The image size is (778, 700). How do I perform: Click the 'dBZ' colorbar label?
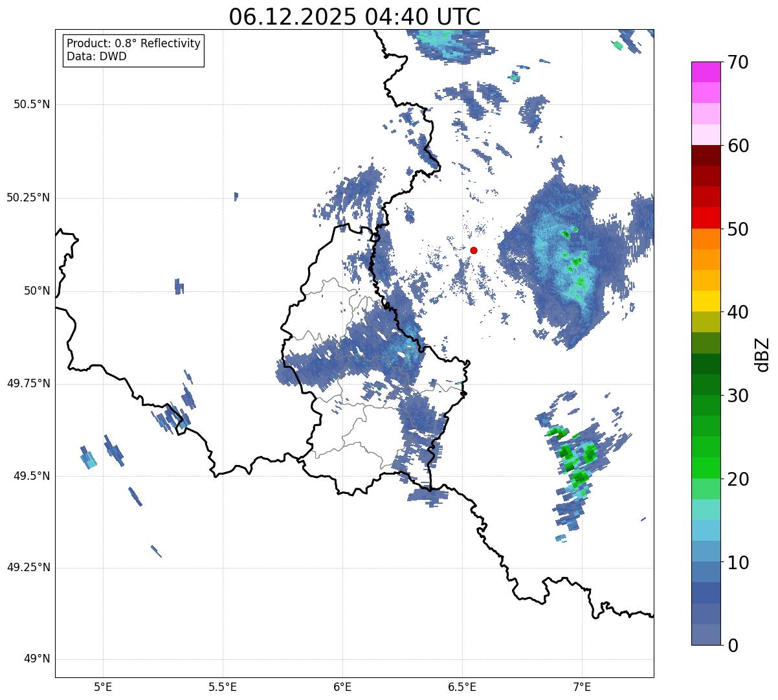762,354
